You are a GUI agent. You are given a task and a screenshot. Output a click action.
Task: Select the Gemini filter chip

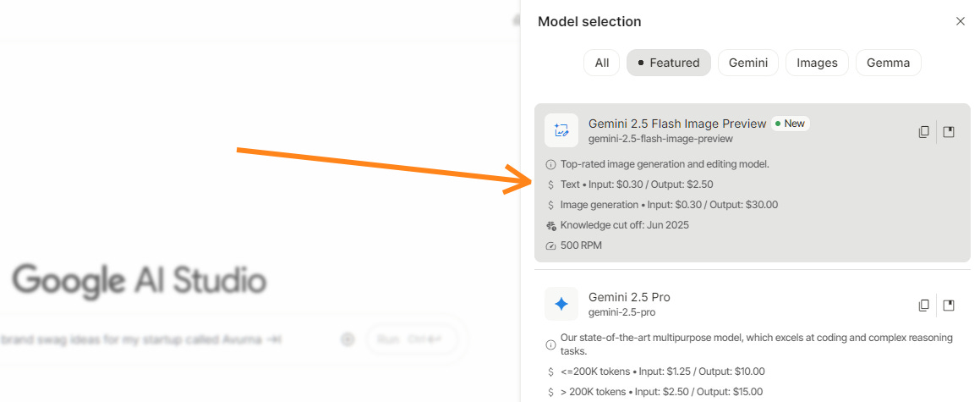[x=748, y=63]
